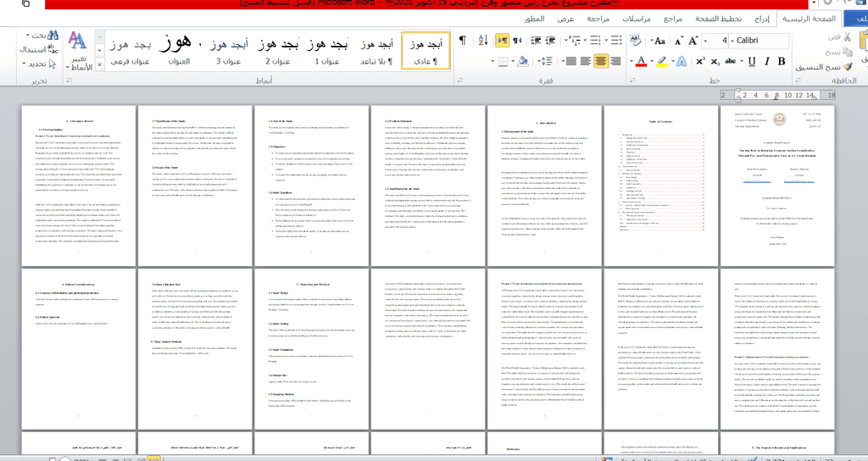Click the Format Painter brush icon
Image resolution: width=868 pixels, height=461 pixels.
pyautogui.click(x=848, y=67)
